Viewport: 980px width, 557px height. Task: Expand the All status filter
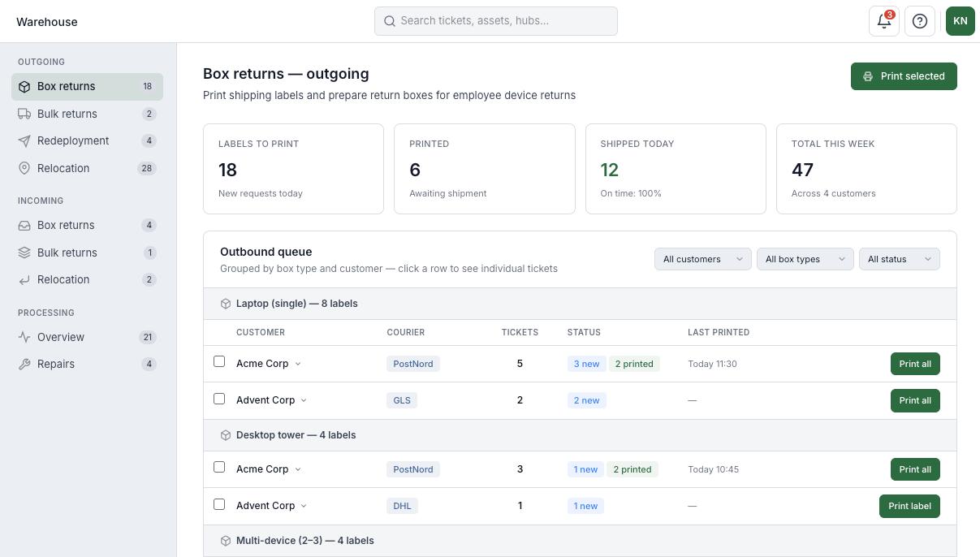tap(899, 259)
